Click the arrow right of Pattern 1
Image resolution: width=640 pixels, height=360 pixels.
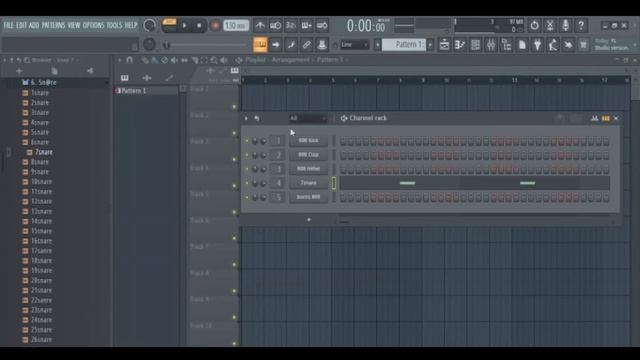(x=430, y=44)
